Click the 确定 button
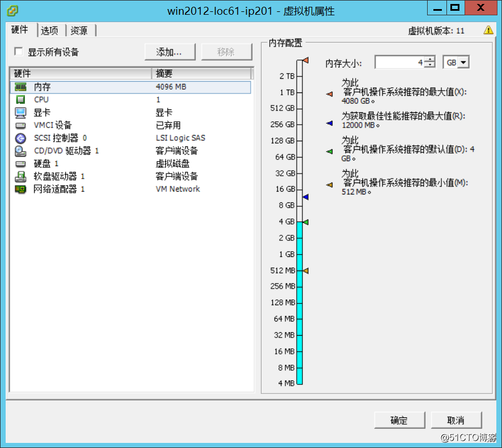502x448 pixels. [x=399, y=420]
